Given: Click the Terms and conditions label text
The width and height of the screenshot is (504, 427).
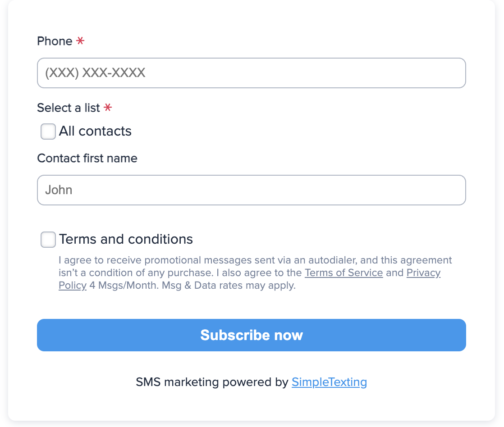Looking at the screenshot, I should (125, 239).
